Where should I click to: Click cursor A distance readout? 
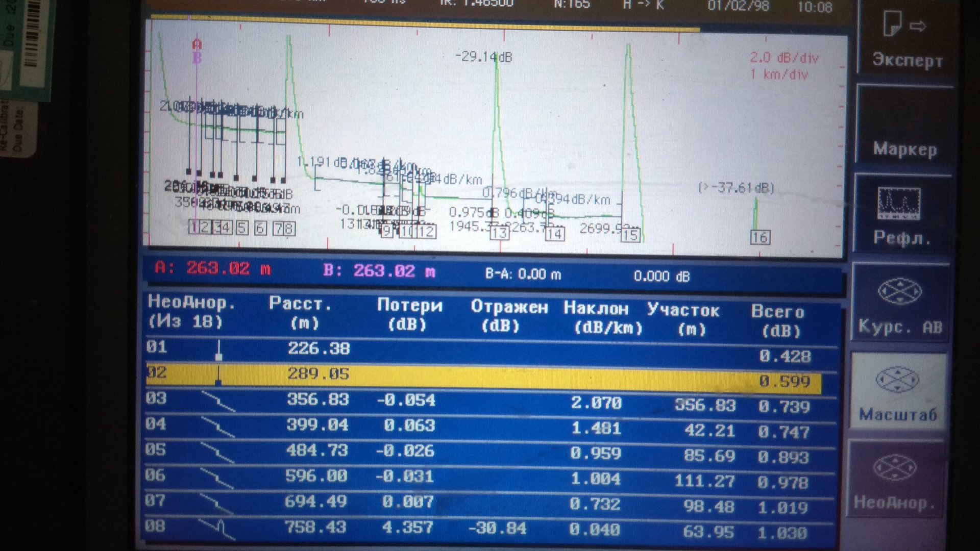pyautogui.click(x=213, y=268)
